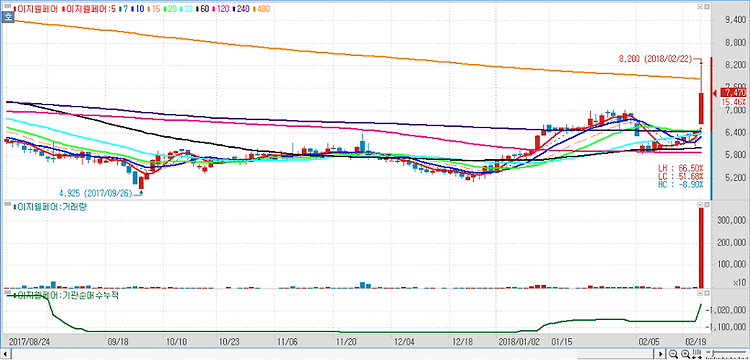This screenshot has width=750, height=360.
Task: Click the 5,200 price axis label
Action: click(735, 178)
